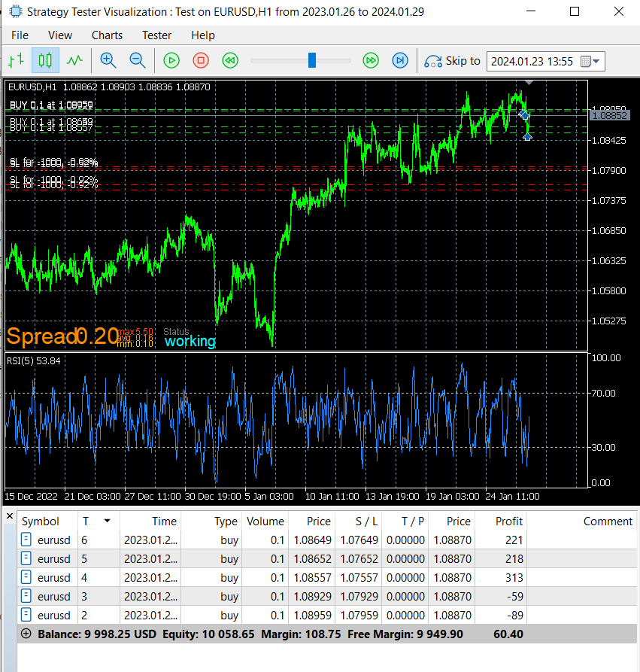Viewport: 640px width, 672px height.
Task: Slow down the test speed
Action: pos(230,60)
